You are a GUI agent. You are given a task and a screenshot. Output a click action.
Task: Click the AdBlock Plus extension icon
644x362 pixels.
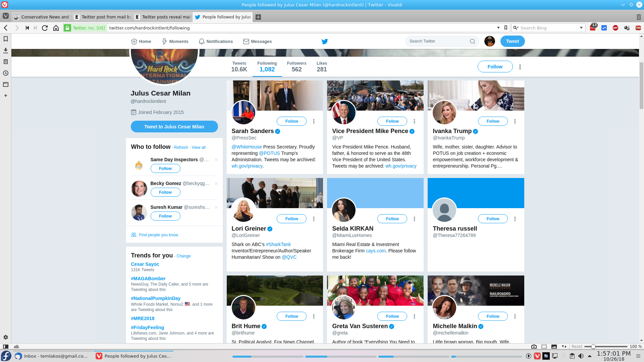click(615, 28)
